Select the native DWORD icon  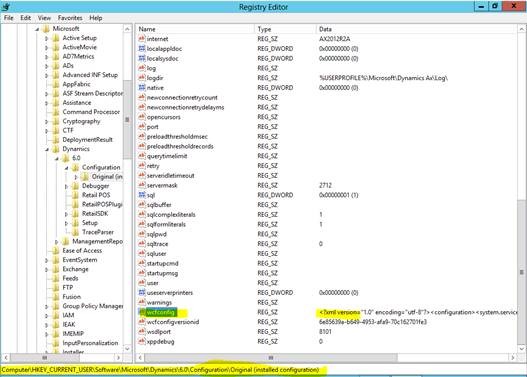pos(142,87)
